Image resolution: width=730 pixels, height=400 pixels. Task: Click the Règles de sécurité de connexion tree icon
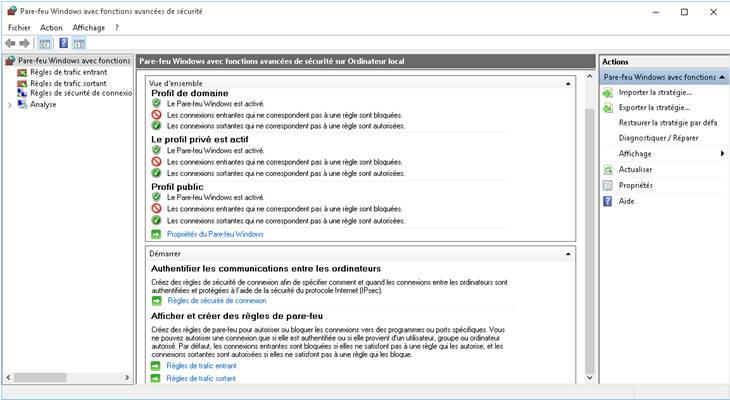pos(22,93)
